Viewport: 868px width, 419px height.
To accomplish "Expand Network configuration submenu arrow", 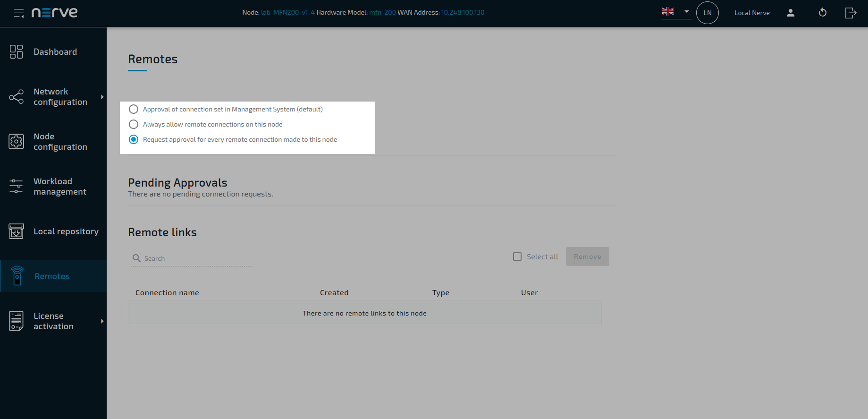I will coord(102,97).
